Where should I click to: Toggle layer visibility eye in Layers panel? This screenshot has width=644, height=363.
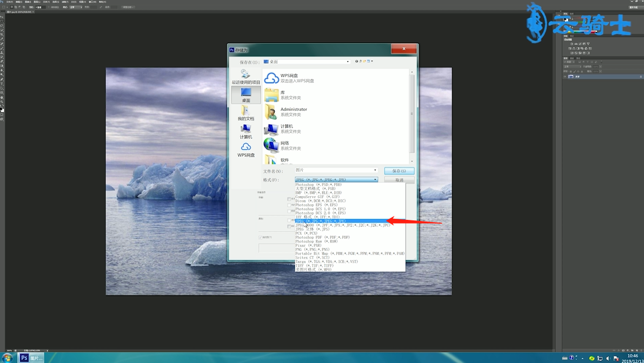click(565, 77)
